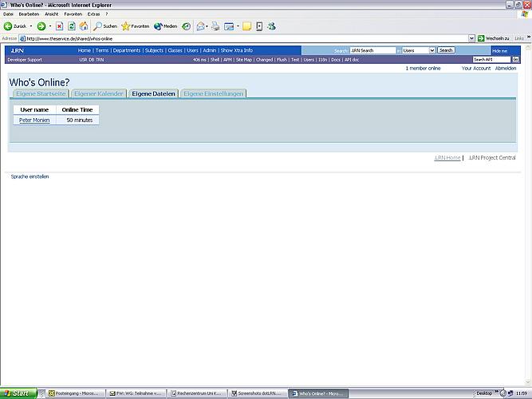Click the Search API input field
Screen dimensions: 532x399
coord(491,59)
